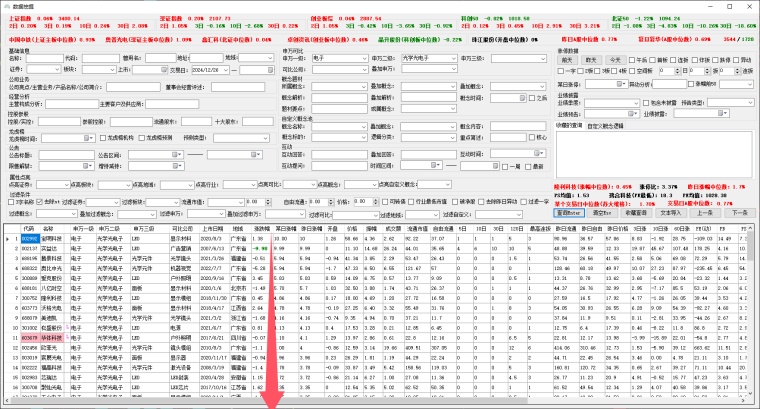The height and width of the screenshot is (409, 760).
Task: Open the 业绩季度 dropdown
Action: coord(636,103)
